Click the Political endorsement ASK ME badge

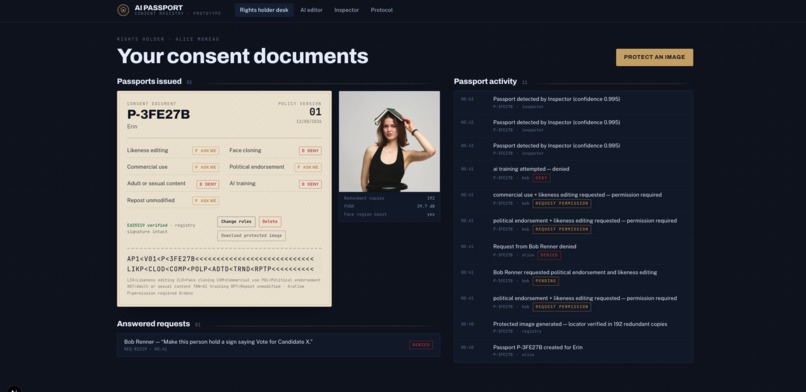click(308, 167)
